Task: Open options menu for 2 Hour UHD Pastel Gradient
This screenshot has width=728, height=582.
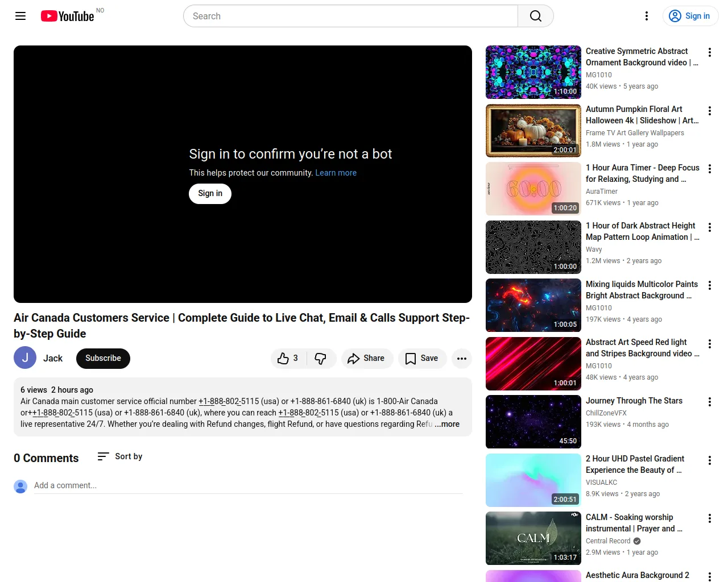Action: 710,460
